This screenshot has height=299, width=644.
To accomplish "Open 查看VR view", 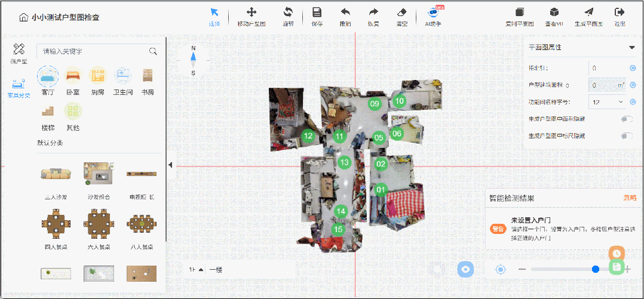I will coord(554,13).
